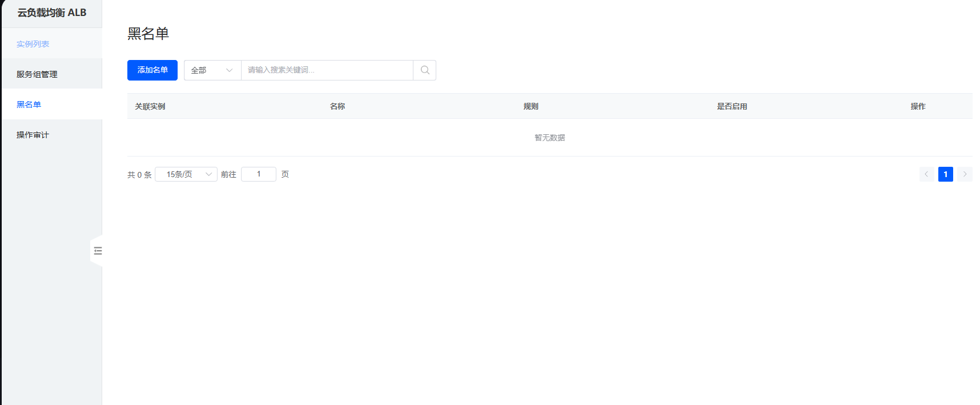Click the page jump number input
Image resolution: width=980 pixels, height=405 pixels.
(259, 174)
